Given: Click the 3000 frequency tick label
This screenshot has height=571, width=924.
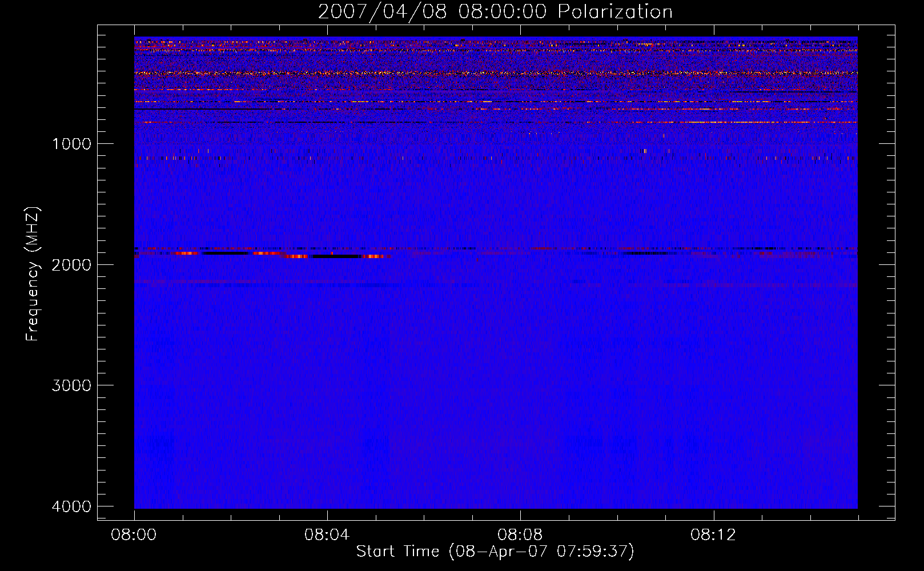Looking at the screenshot, I should click(71, 385).
